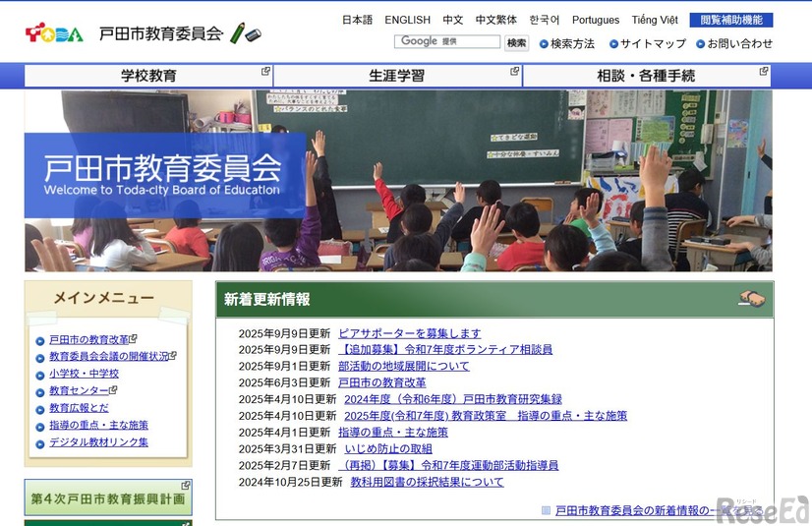Click the bullet icon before 指導の重点・主な施策 in main menu
This screenshot has height=526, width=812.
tap(40, 427)
